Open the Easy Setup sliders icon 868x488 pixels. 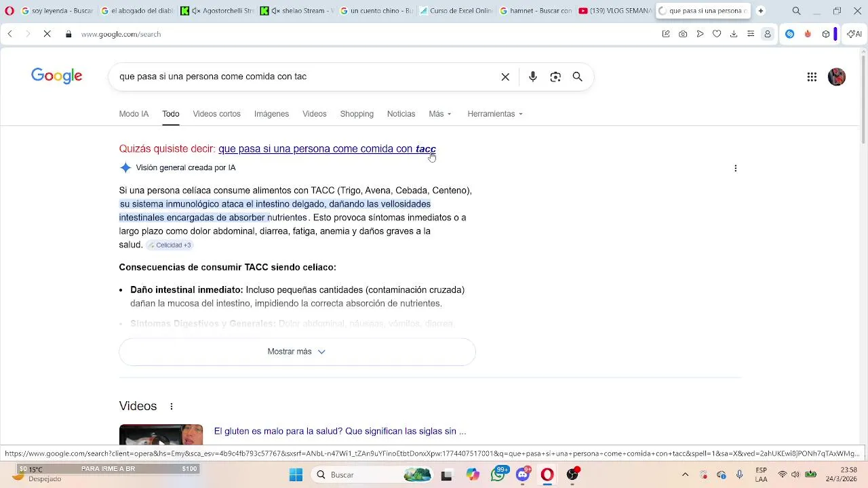751,34
